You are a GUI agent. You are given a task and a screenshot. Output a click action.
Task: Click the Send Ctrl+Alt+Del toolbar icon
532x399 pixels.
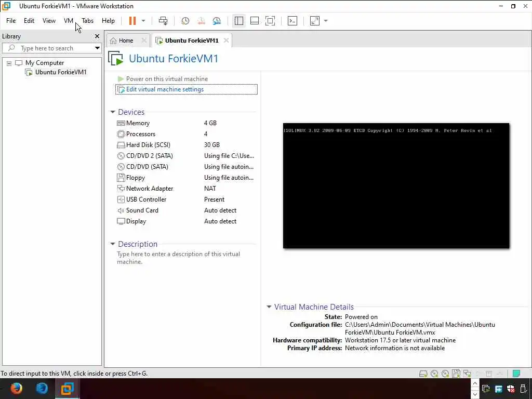[x=163, y=21]
